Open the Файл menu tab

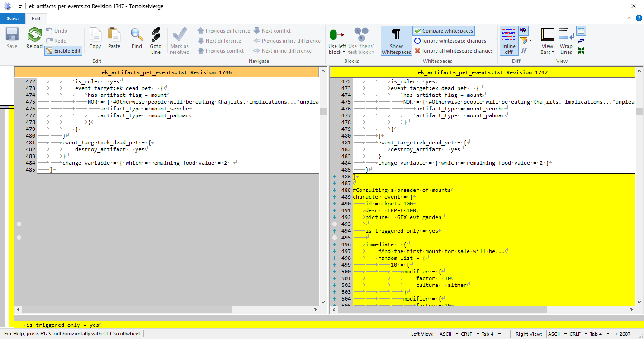(12, 19)
